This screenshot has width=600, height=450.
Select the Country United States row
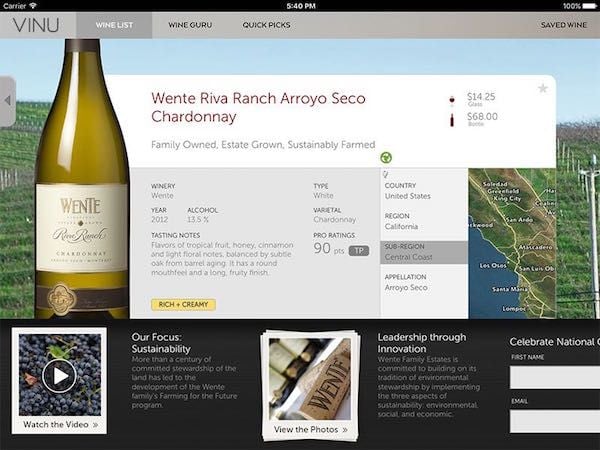424,191
